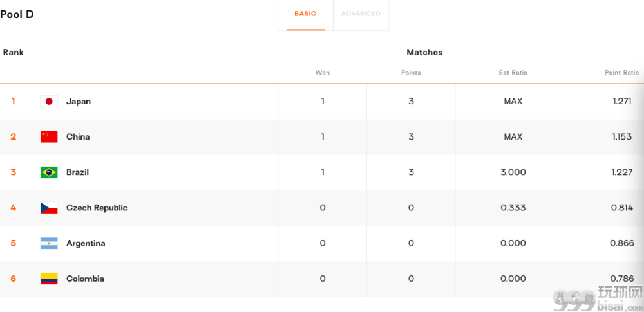This screenshot has width=644, height=312.
Task: Select the Colombia team name
Action: pos(85,279)
